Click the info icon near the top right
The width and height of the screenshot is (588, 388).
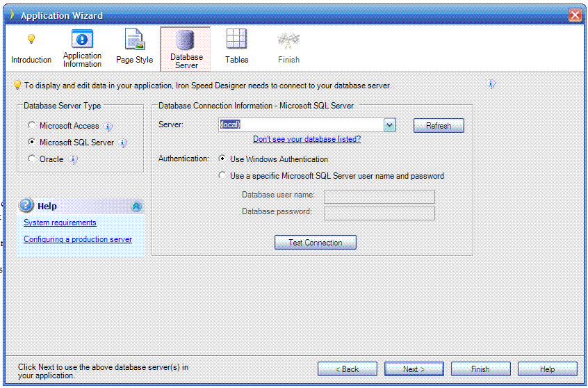pos(491,84)
